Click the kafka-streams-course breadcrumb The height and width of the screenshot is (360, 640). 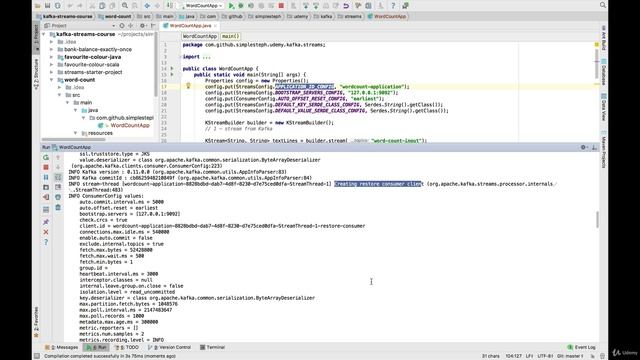tap(64, 16)
